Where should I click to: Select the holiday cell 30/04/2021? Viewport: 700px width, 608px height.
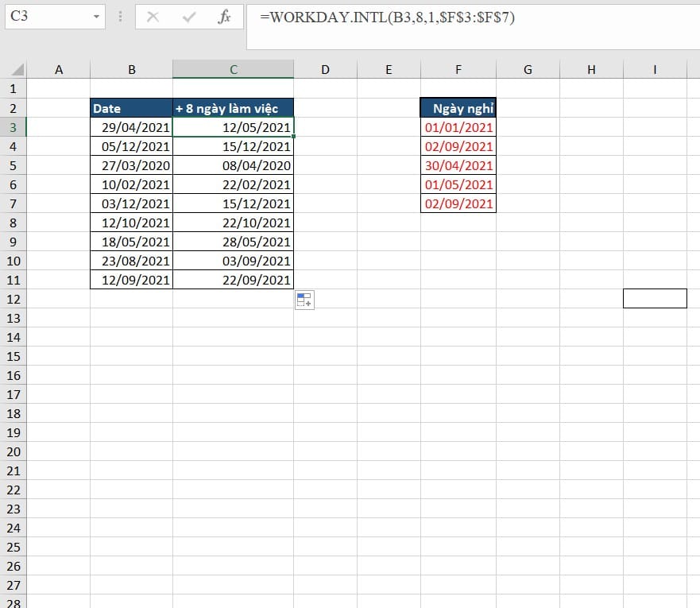pos(458,165)
